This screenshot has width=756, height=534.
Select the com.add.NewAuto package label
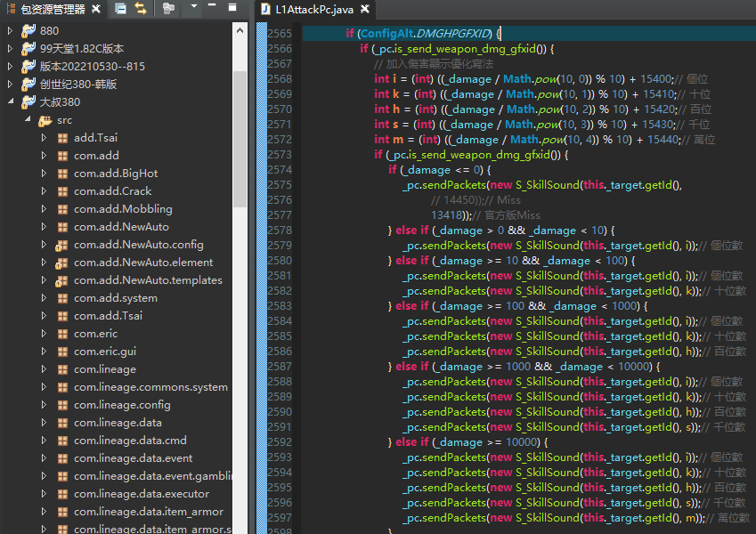[121, 227]
